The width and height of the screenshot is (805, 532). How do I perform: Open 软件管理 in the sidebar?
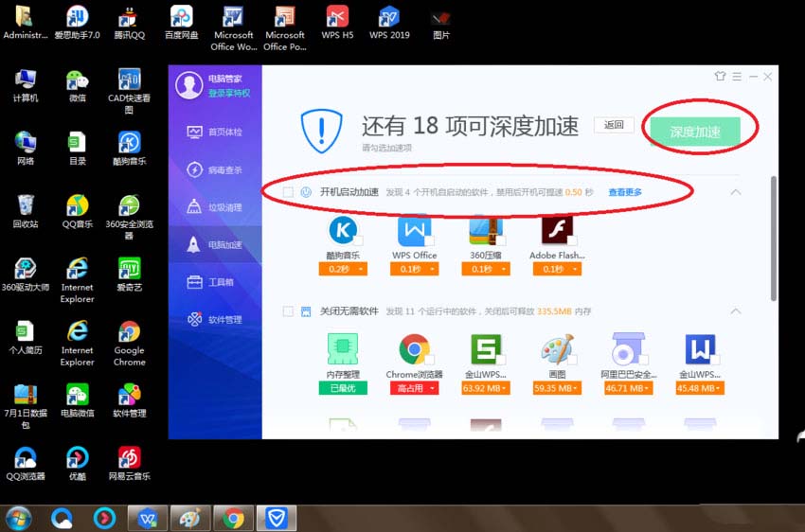tap(215, 320)
